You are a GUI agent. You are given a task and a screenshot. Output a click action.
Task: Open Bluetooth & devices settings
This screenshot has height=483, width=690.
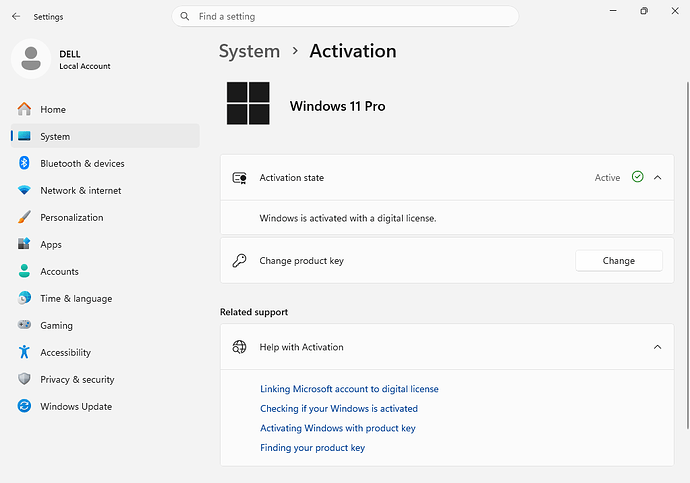click(105, 163)
